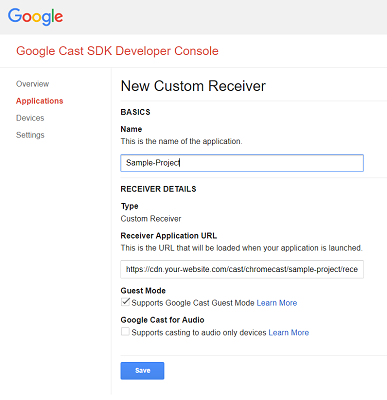Click the RECEIVER DETAILS section heading
Screen dimensions: 387x400
coord(158,189)
